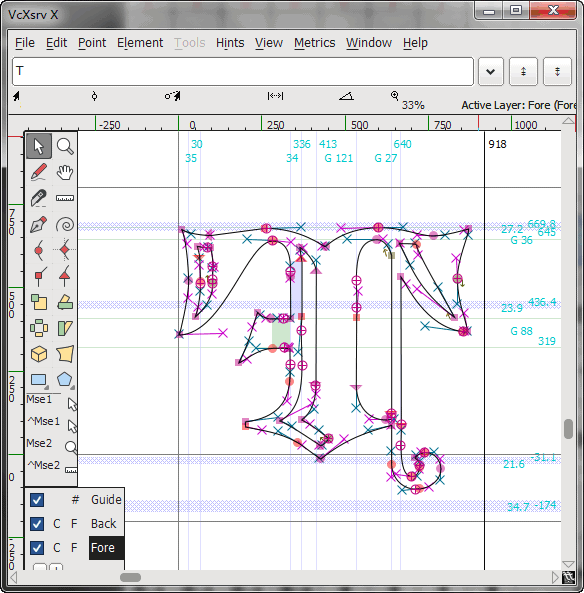Viewport: 584px width, 593px height.
Task: Activate the Back layer name
Action: 103,524
